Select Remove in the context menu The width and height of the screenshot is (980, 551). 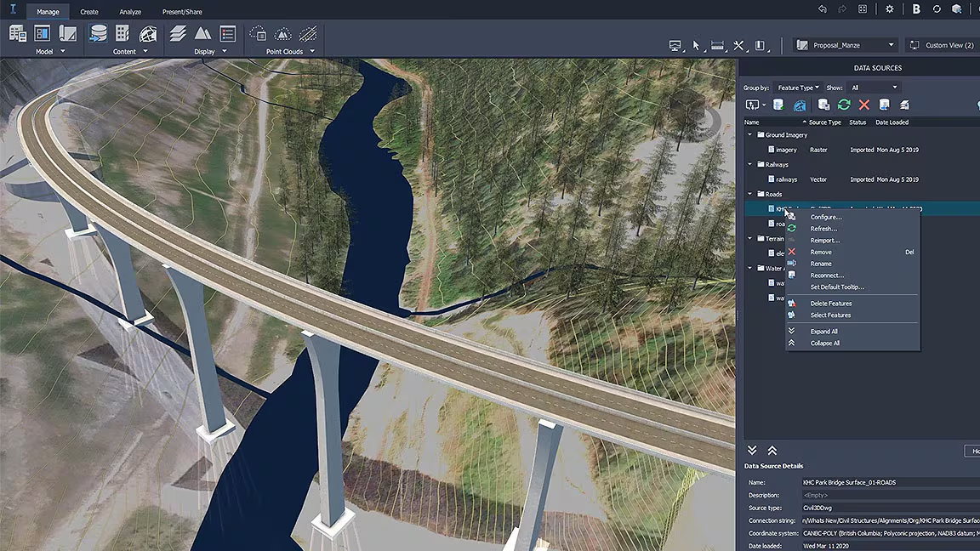click(820, 252)
